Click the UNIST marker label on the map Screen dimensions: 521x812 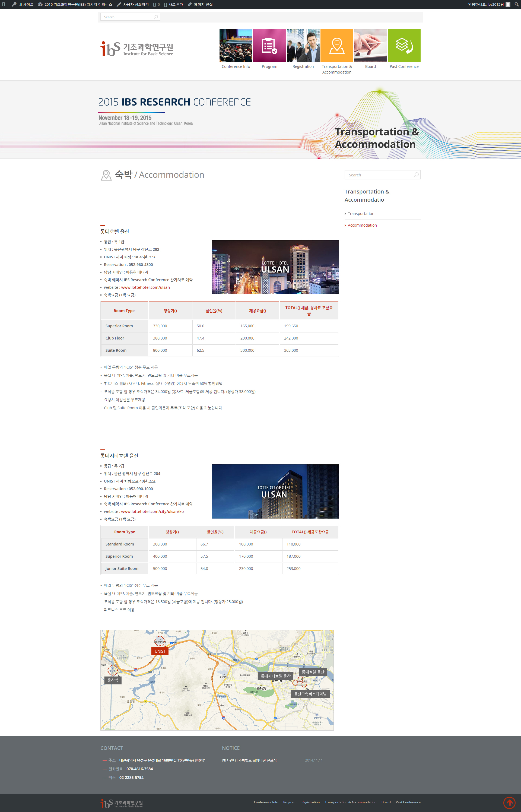point(160,651)
